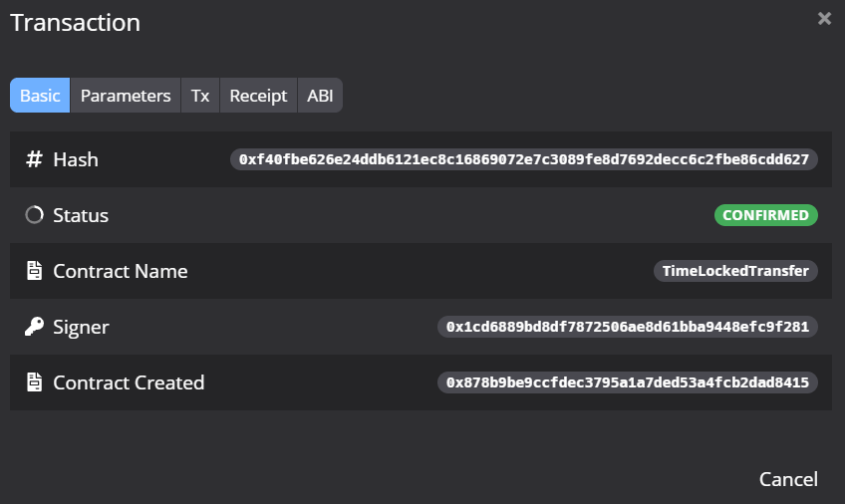This screenshot has height=504, width=845.
Task: Select the Tx tab
Action: coord(200,96)
